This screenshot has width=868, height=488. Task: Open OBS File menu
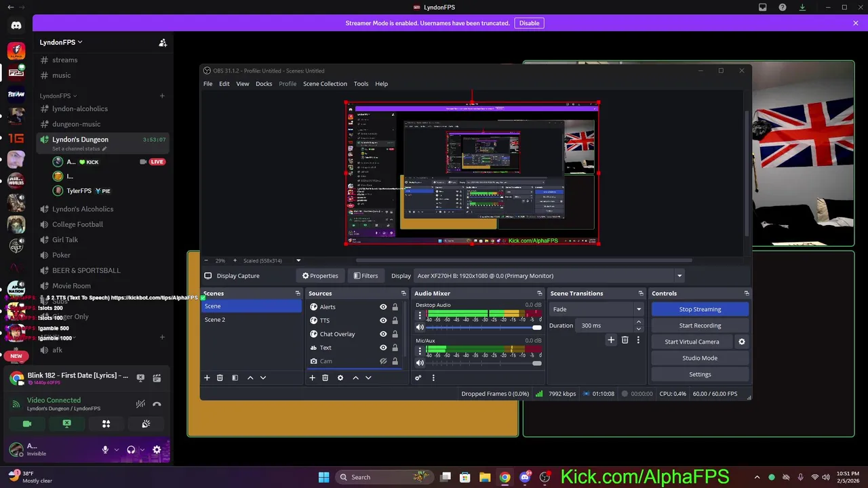point(208,84)
